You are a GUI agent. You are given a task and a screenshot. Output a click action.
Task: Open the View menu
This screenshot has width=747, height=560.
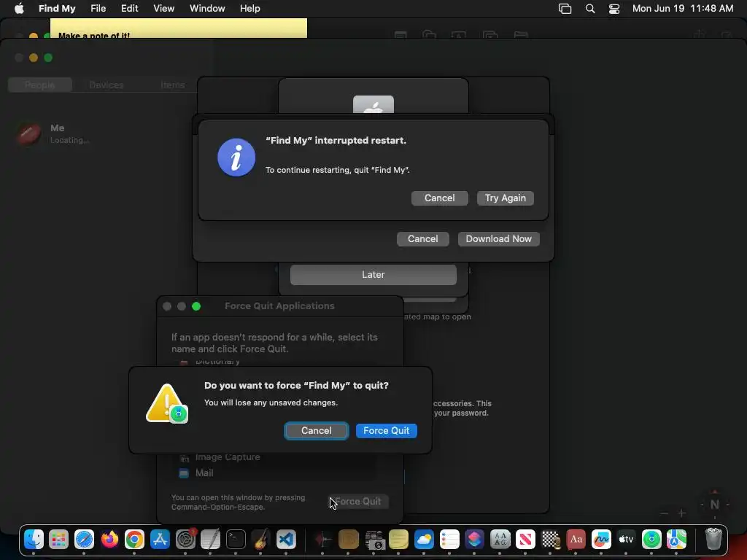point(163,9)
